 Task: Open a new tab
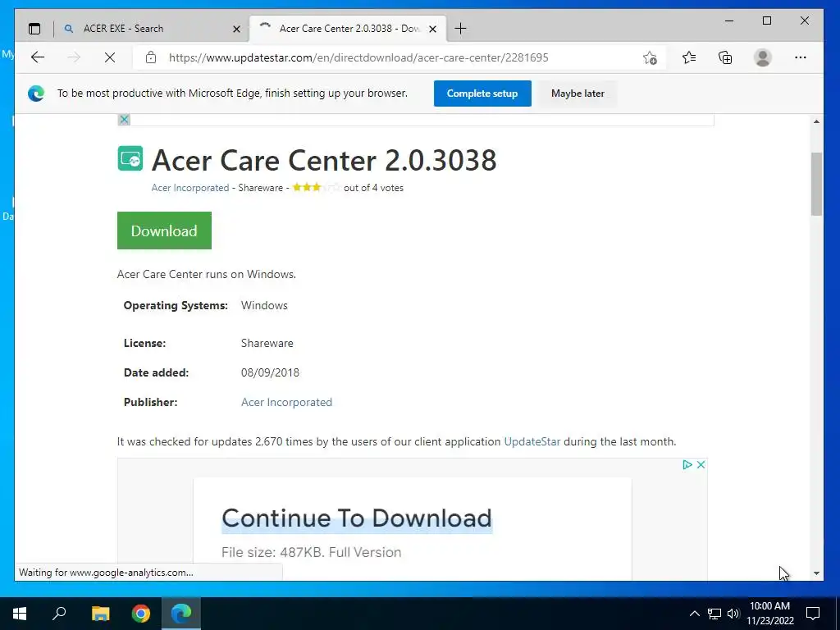tap(460, 29)
